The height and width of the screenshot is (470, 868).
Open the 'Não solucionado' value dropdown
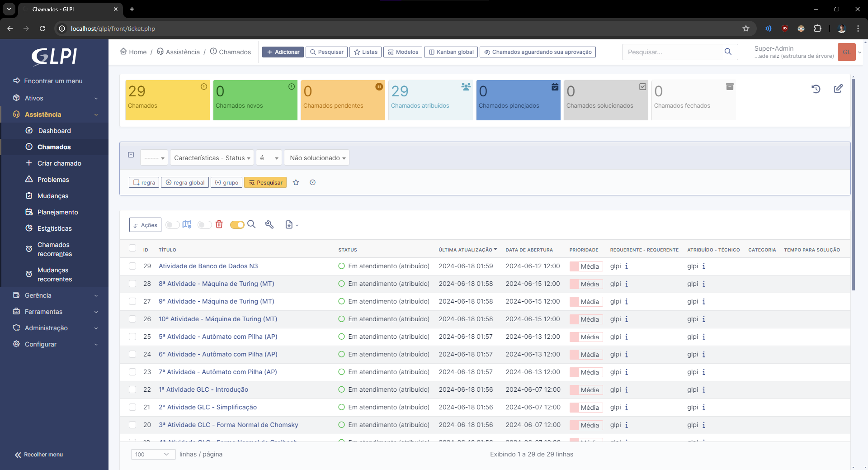pos(317,158)
